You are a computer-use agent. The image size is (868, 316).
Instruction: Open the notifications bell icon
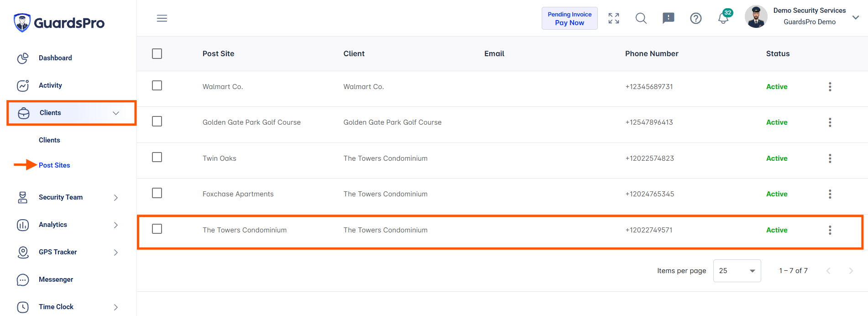pos(723,18)
